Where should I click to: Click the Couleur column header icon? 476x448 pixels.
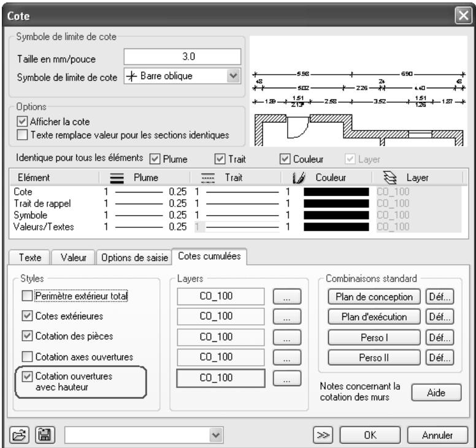click(x=298, y=178)
